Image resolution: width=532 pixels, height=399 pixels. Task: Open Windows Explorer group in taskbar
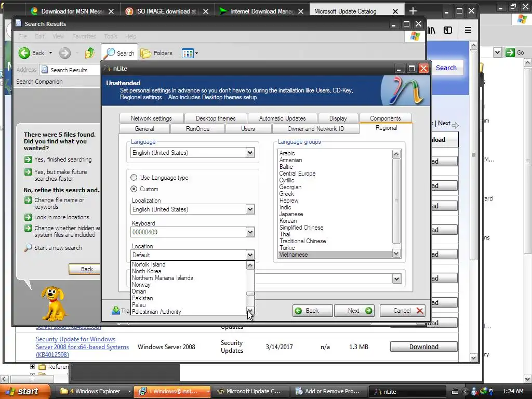pos(96,391)
